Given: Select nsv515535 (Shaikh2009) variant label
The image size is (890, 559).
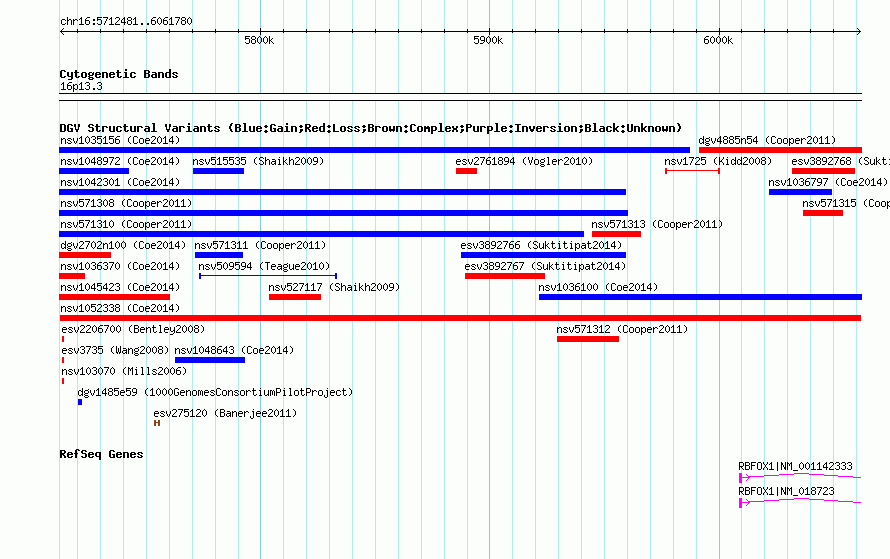Looking at the screenshot, I should point(258,161).
